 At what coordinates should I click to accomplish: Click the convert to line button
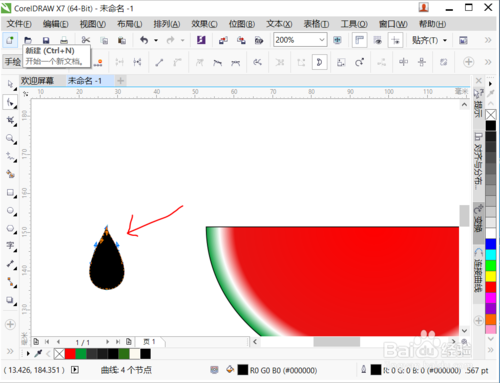(x=159, y=62)
